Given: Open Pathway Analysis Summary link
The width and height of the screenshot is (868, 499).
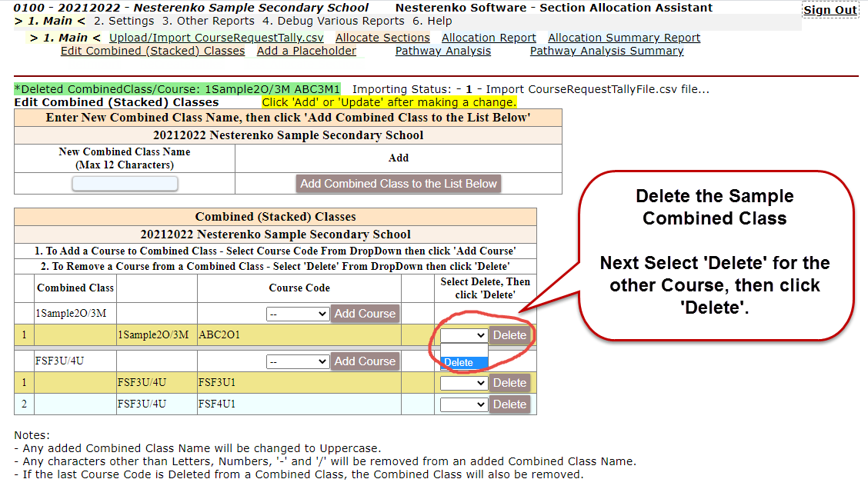Looking at the screenshot, I should [606, 51].
